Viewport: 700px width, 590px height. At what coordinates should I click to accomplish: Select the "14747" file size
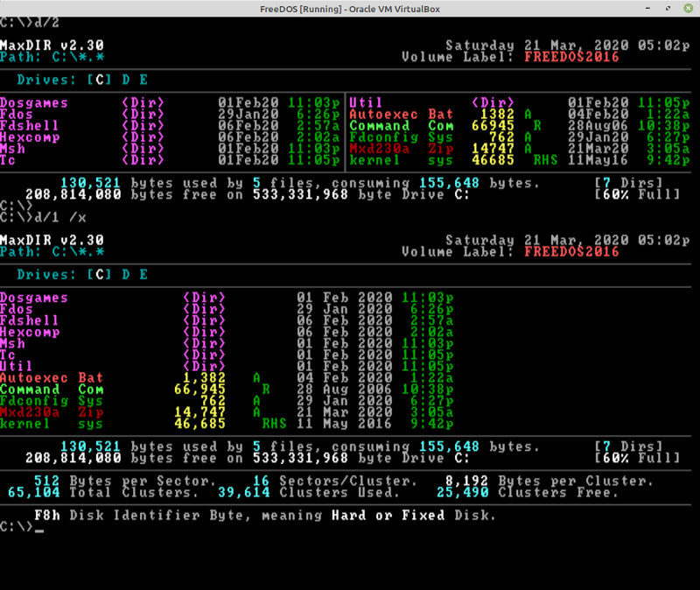[x=493, y=149]
